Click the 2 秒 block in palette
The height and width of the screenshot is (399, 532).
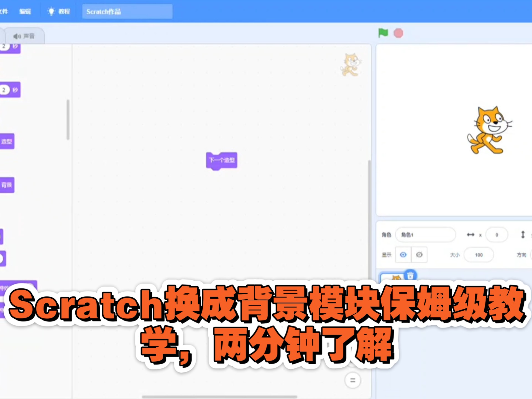(x=10, y=90)
